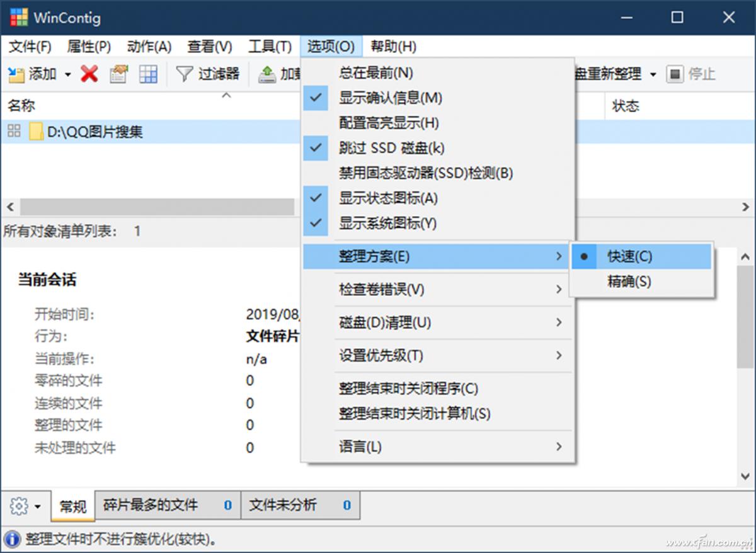Click the properties icon next to red X
The image size is (756, 553).
118,74
